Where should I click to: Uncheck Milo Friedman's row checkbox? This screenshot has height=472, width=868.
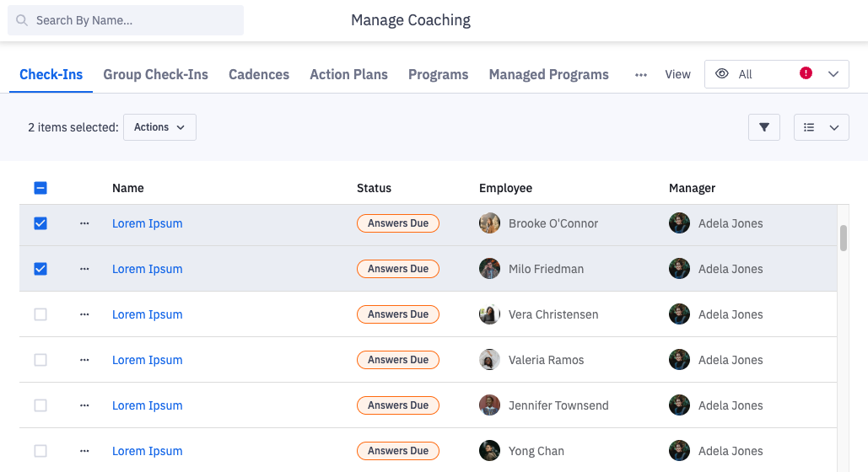tap(40, 269)
